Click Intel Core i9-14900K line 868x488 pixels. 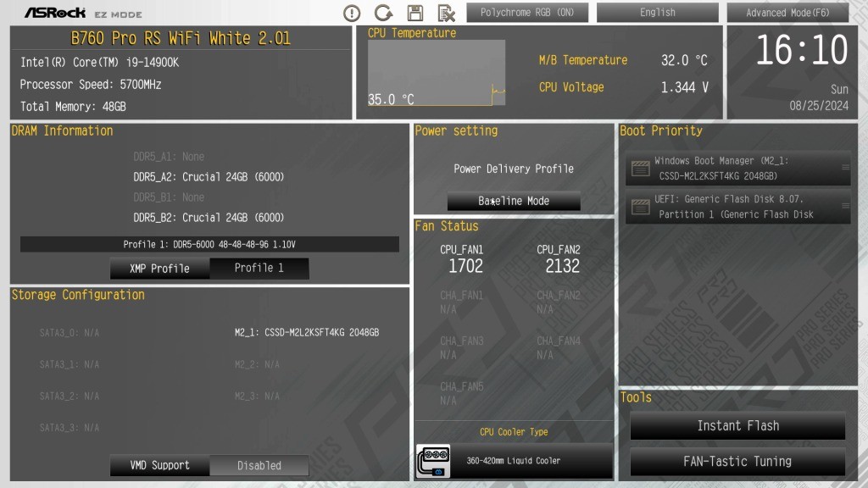click(100, 63)
